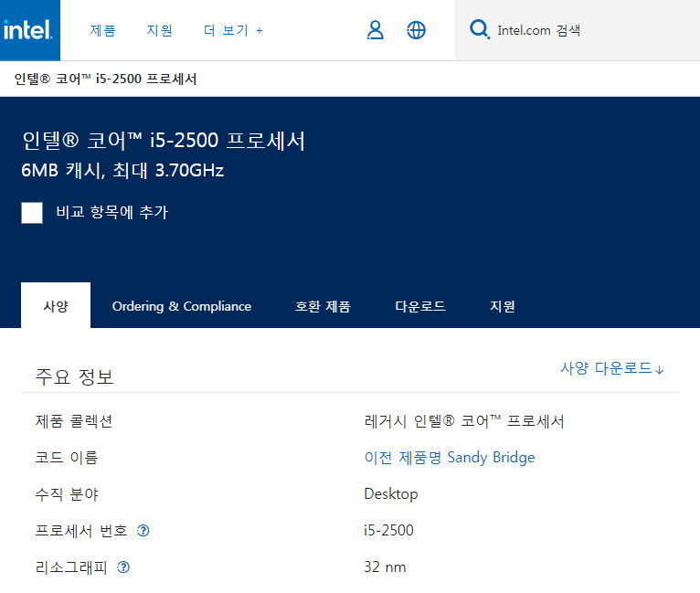The width and height of the screenshot is (700, 593).
Task: Click the 제품 콜렉션 label
Action: pyautogui.click(x=74, y=421)
